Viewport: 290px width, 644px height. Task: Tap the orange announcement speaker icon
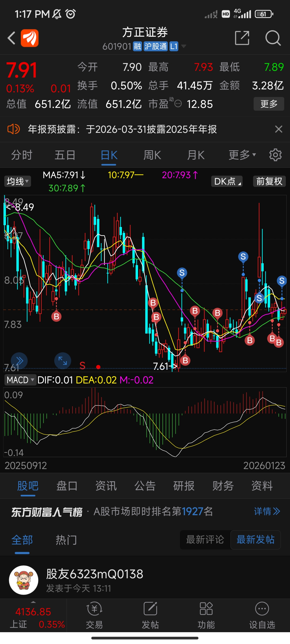pyautogui.click(x=13, y=129)
